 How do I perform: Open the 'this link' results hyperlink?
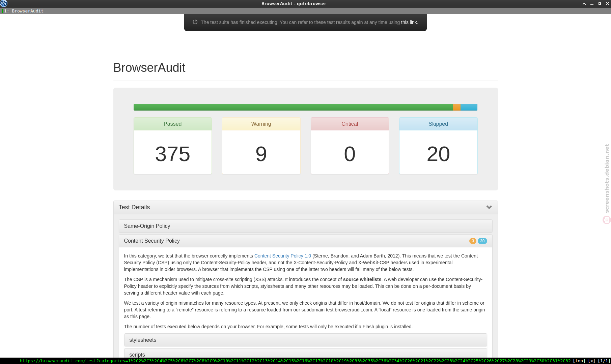(x=409, y=22)
